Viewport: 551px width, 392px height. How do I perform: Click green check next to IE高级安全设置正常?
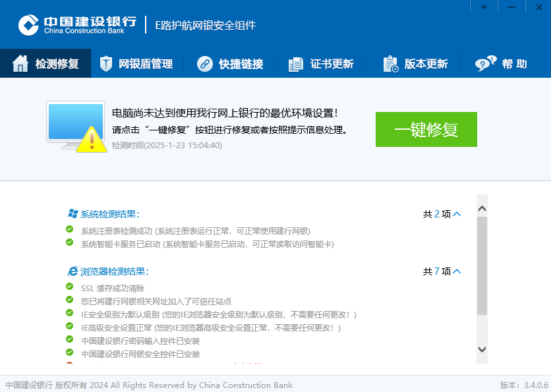click(70, 325)
